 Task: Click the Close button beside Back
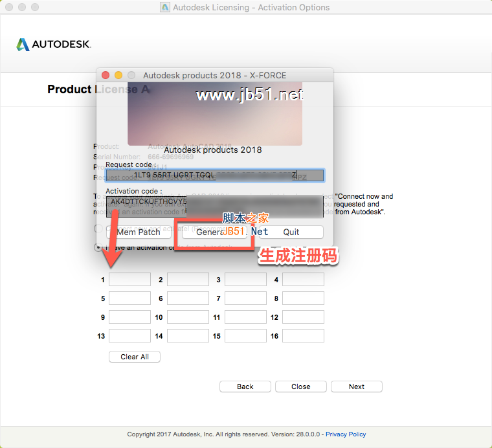tap(301, 386)
